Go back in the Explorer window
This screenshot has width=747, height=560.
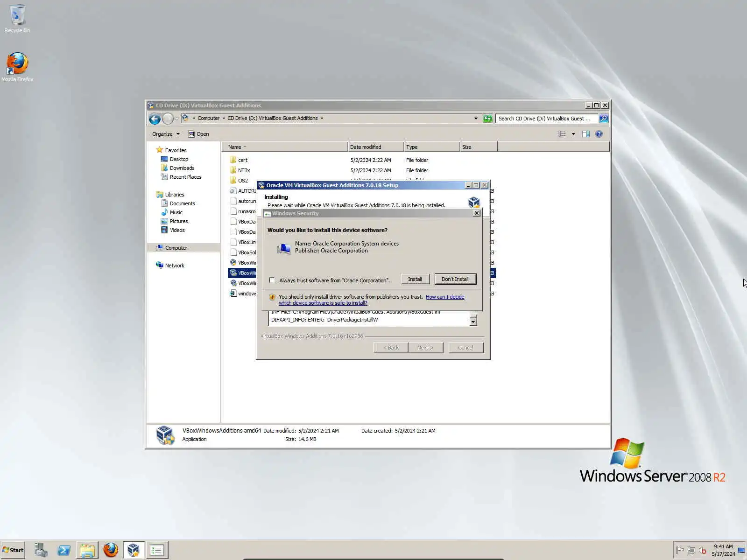(155, 119)
